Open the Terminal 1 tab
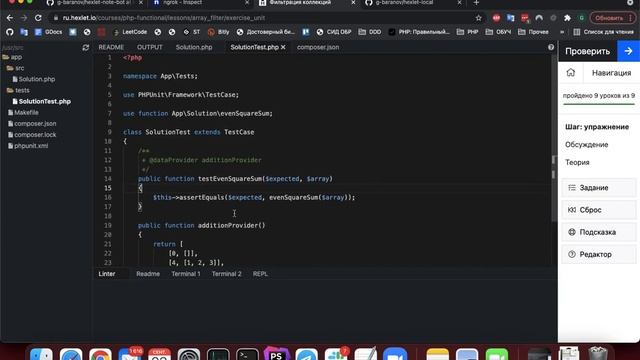The width and height of the screenshot is (640, 360). point(186,274)
